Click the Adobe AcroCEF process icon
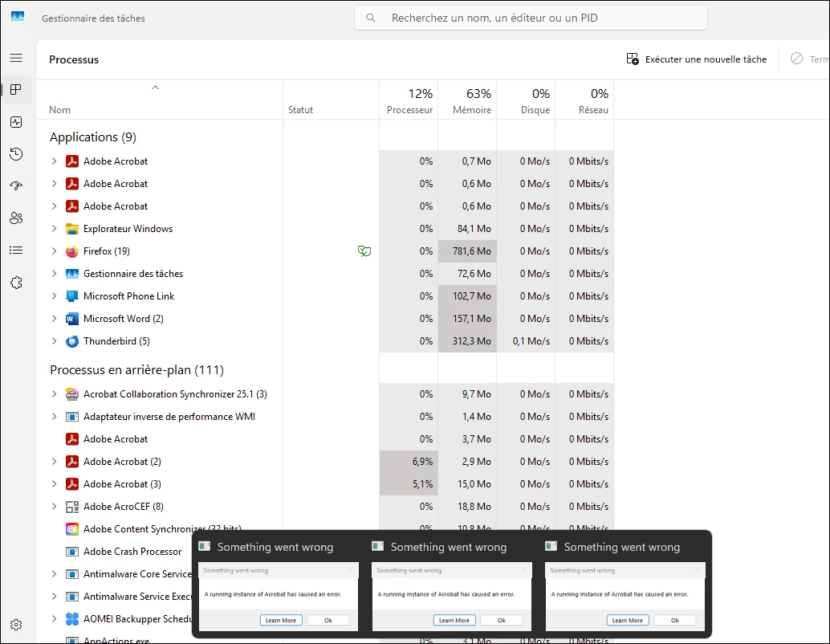The height and width of the screenshot is (644, 830). pyautogui.click(x=72, y=507)
